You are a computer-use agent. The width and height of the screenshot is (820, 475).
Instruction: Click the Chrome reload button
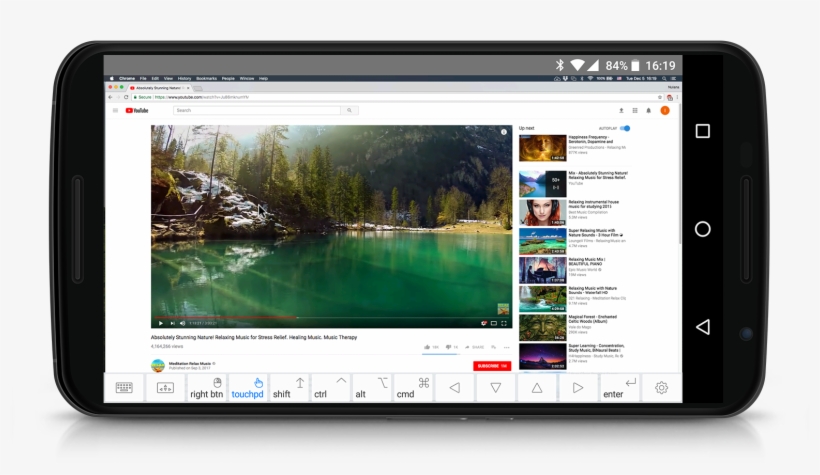pos(126,97)
